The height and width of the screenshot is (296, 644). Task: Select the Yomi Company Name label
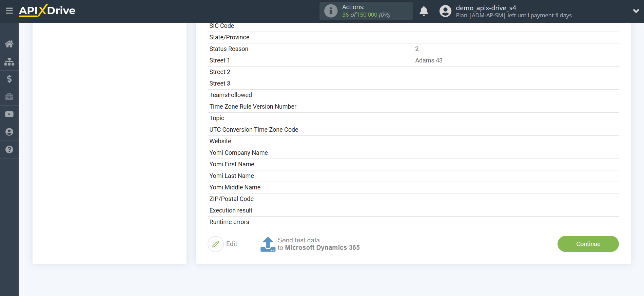pos(238,153)
